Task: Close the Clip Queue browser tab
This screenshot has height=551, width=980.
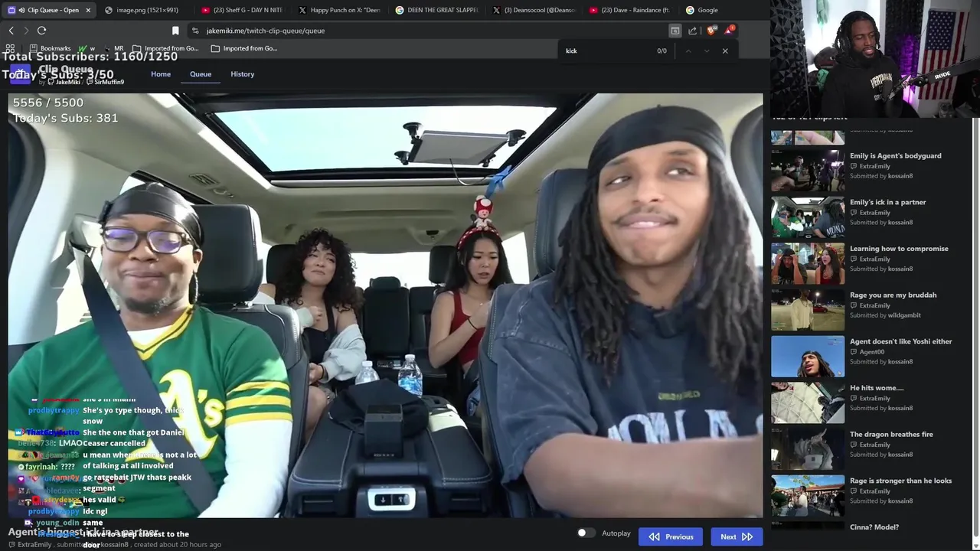Action: (88, 10)
